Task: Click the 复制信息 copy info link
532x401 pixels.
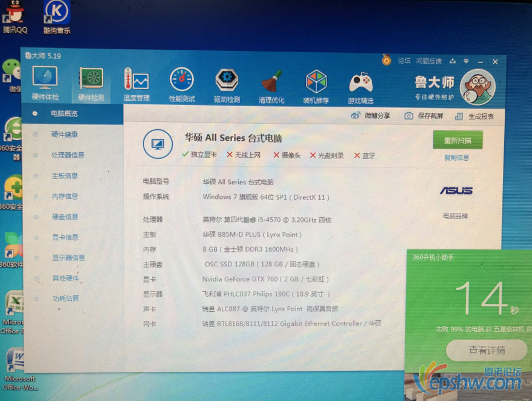Action: click(457, 158)
